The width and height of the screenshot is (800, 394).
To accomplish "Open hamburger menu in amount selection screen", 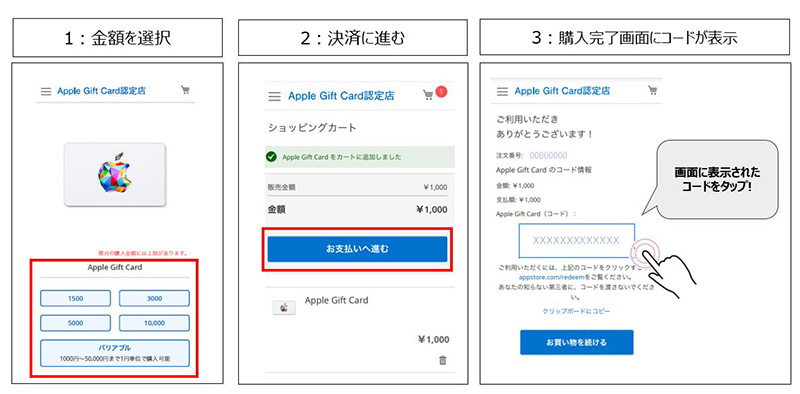I will (x=46, y=91).
